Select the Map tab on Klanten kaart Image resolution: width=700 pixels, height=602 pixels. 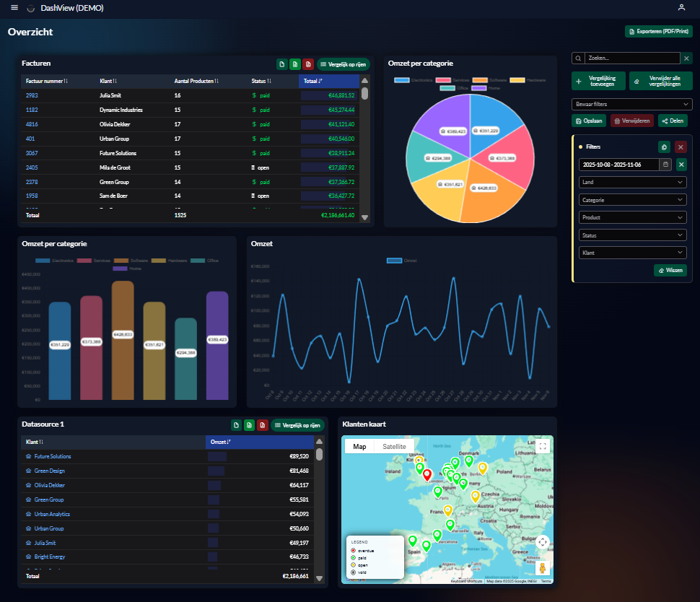point(359,446)
